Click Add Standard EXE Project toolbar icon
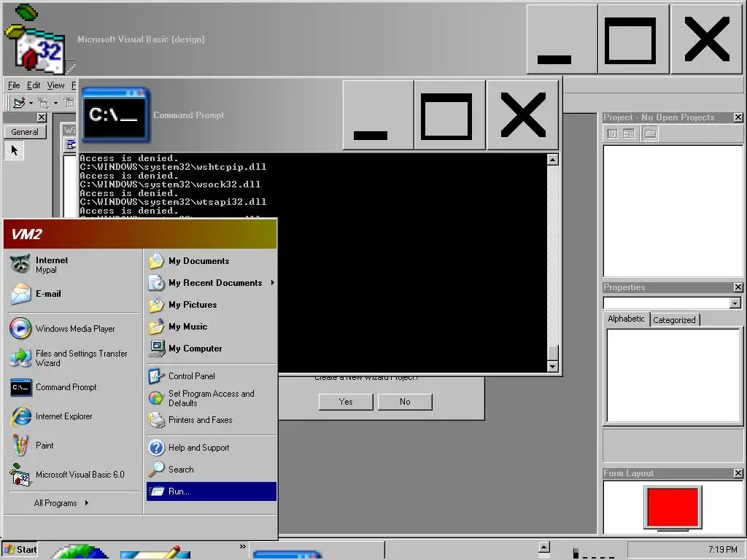Viewport: 747px width, 560px height. pos(19,102)
